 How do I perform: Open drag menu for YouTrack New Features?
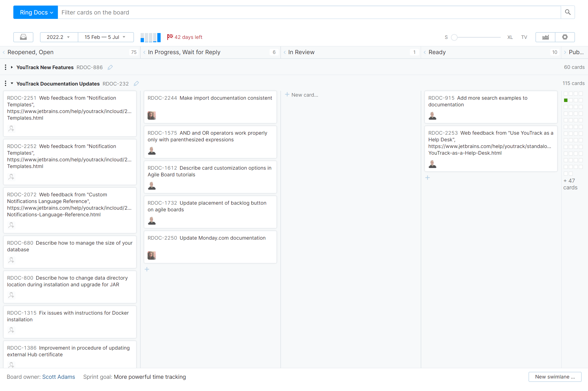click(6, 67)
